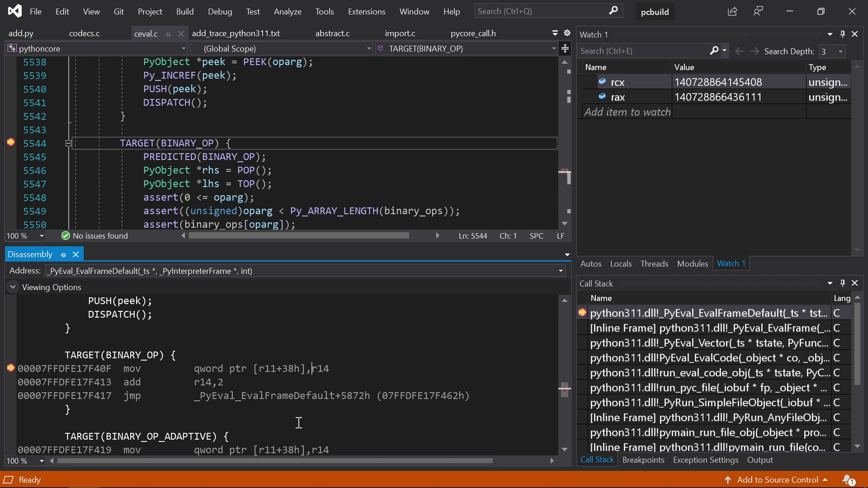Click the search magnifier in Watch search box
This screenshot has height=488, width=868.
[714, 51]
